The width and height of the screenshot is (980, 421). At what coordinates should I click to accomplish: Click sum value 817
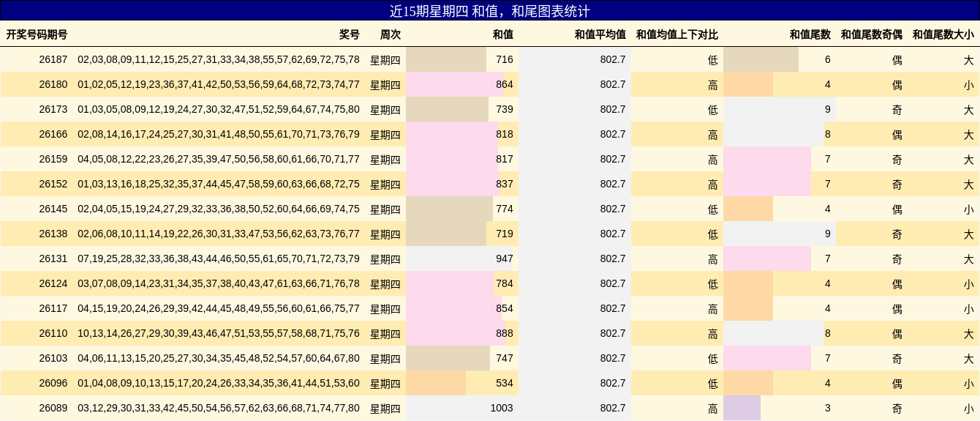(505, 159)
